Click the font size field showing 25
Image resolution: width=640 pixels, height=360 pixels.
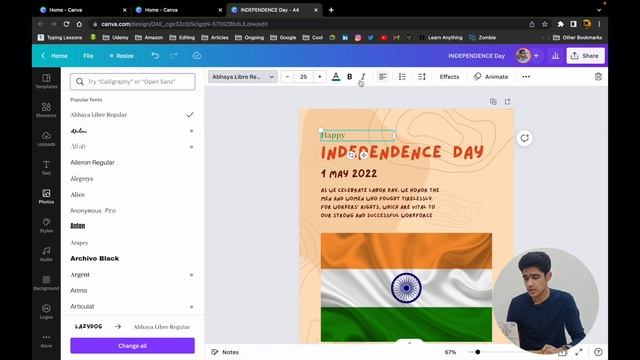tap(303, 77)
